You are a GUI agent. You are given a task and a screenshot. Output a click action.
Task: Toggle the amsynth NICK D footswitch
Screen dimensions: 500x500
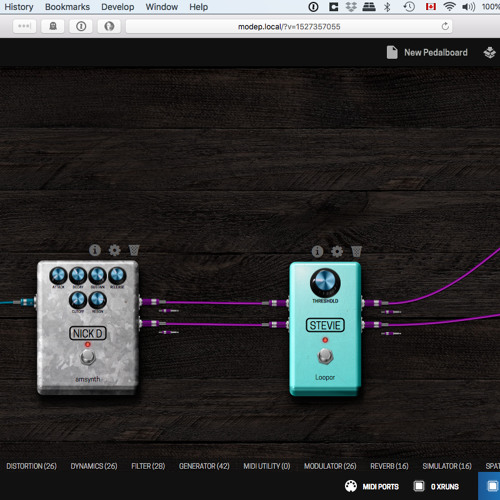[x=88, y=357]
